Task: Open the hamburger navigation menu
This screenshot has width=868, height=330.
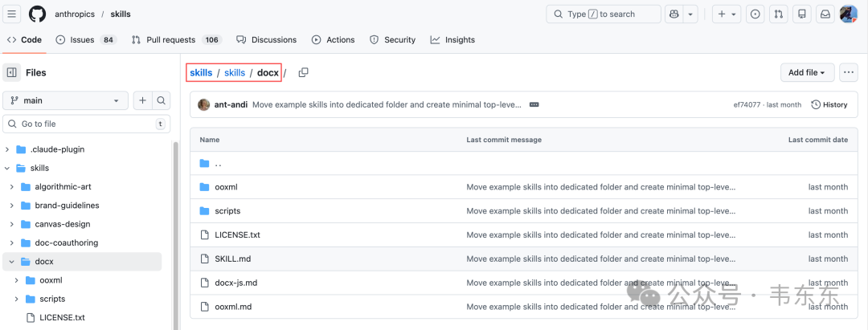Action: pyautogui.click(x=12, y=14)
